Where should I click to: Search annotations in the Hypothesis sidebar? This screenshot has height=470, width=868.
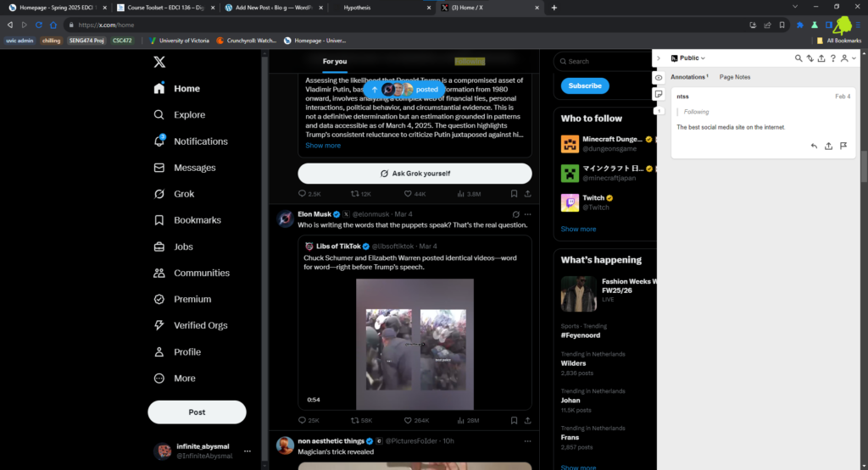(798, 58)
